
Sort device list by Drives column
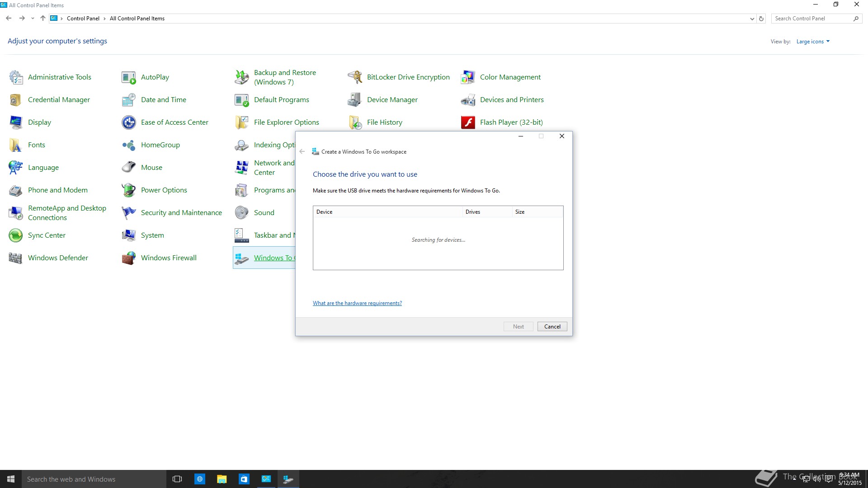pyautogui.click(x=487, y=212)
